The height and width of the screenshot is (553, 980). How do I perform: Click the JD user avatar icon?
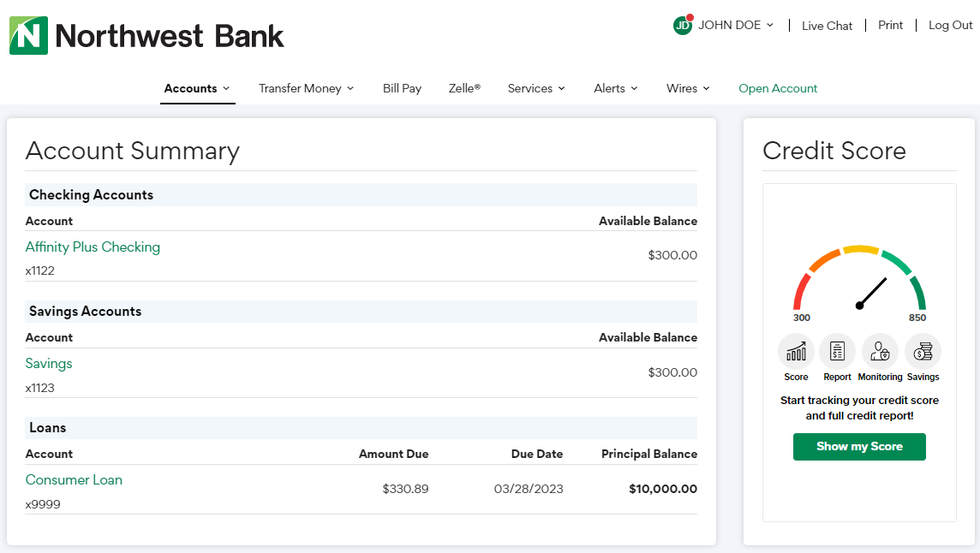point(683,26)
